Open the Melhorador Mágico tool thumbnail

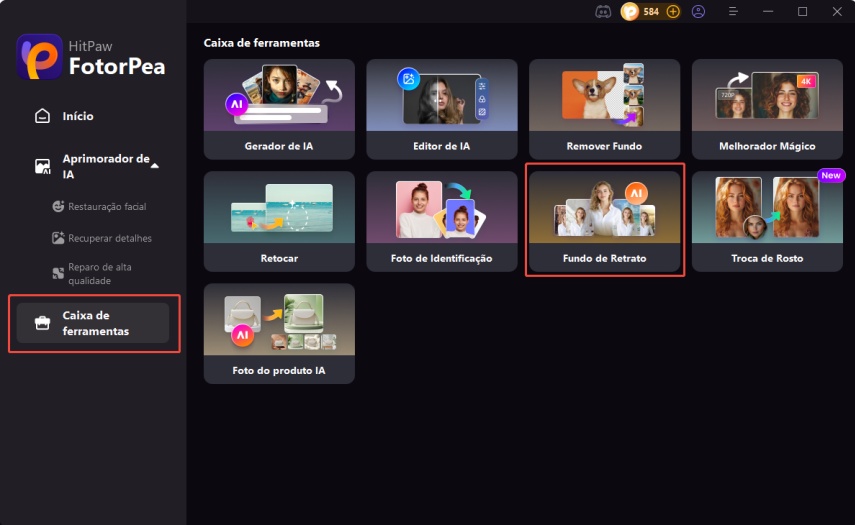767,95
